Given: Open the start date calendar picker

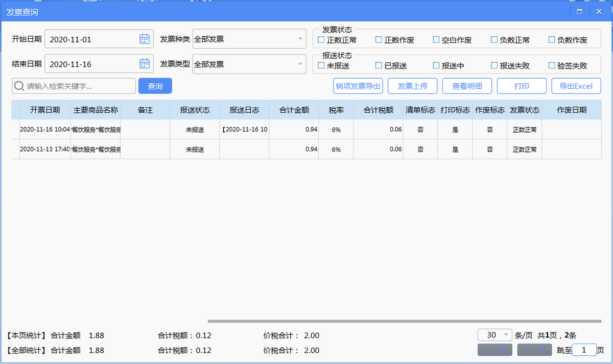Looking at the screenshot, I should (x=145, y=39).
